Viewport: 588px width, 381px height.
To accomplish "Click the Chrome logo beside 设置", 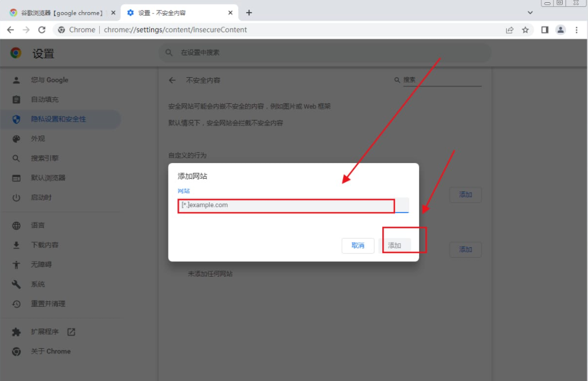I will pyautogui.click(x=16, y=53).
